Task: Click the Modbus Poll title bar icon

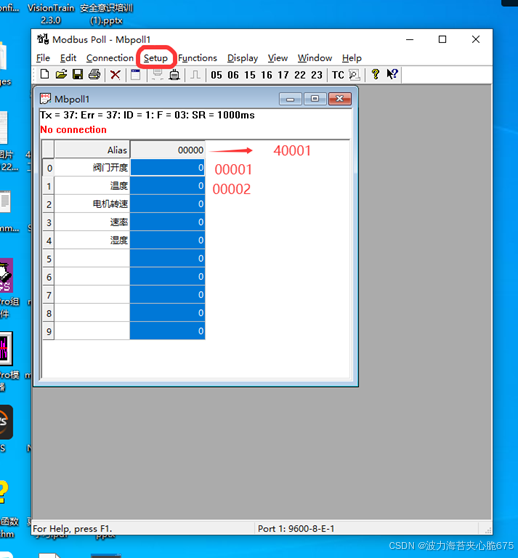Action: pyautogui.click(x=43, y=39)
